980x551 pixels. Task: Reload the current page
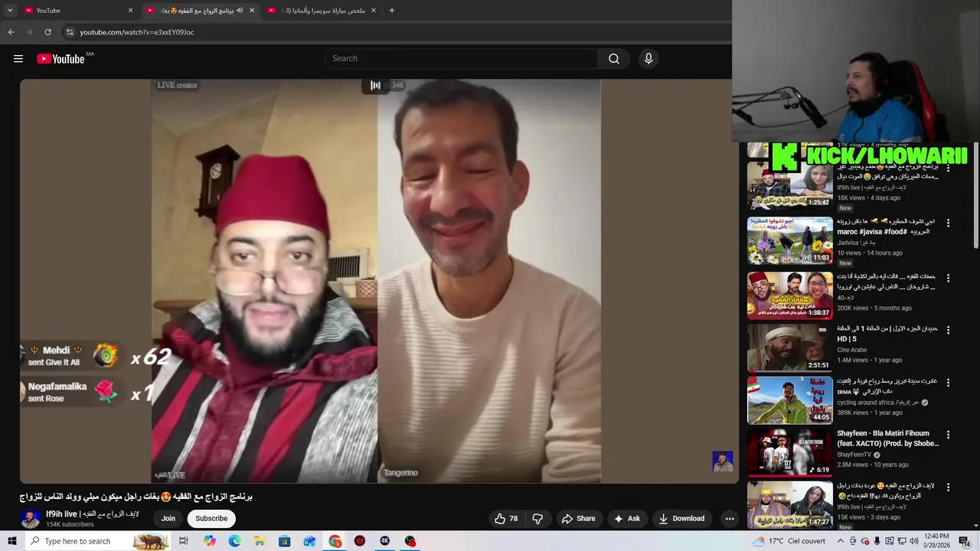pyautogui.click(x=47, y=32)
